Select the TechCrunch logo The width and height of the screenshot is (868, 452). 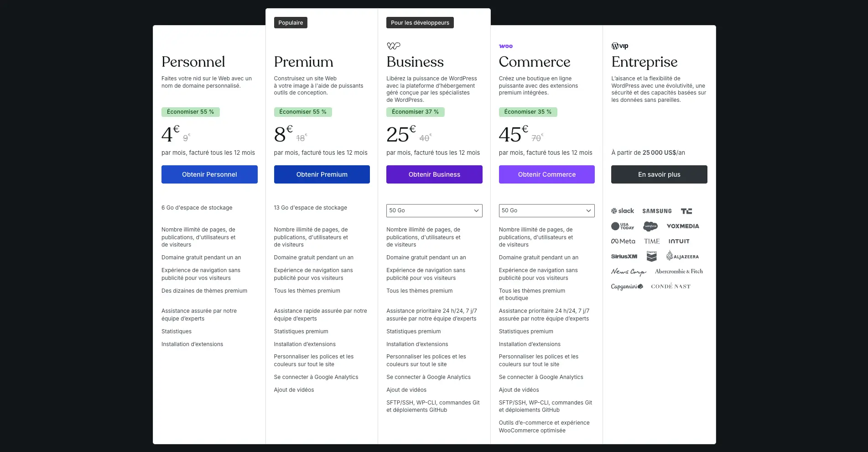tap(686, 210)
